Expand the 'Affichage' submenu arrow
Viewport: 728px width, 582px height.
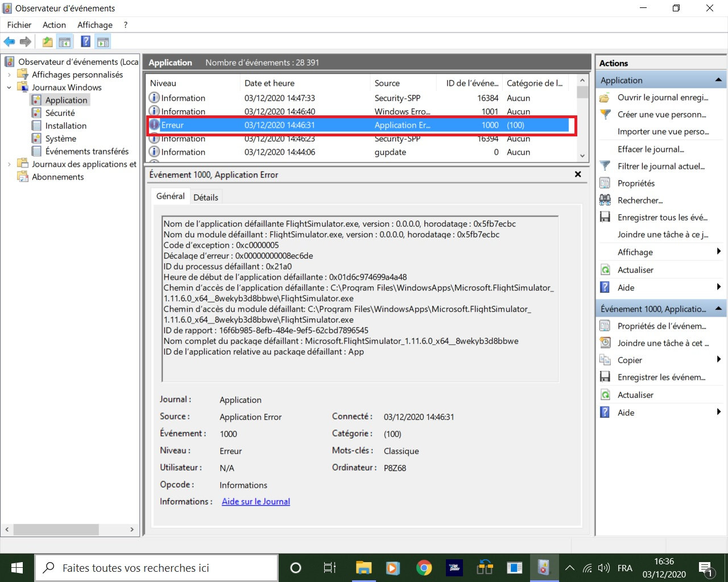719,252
